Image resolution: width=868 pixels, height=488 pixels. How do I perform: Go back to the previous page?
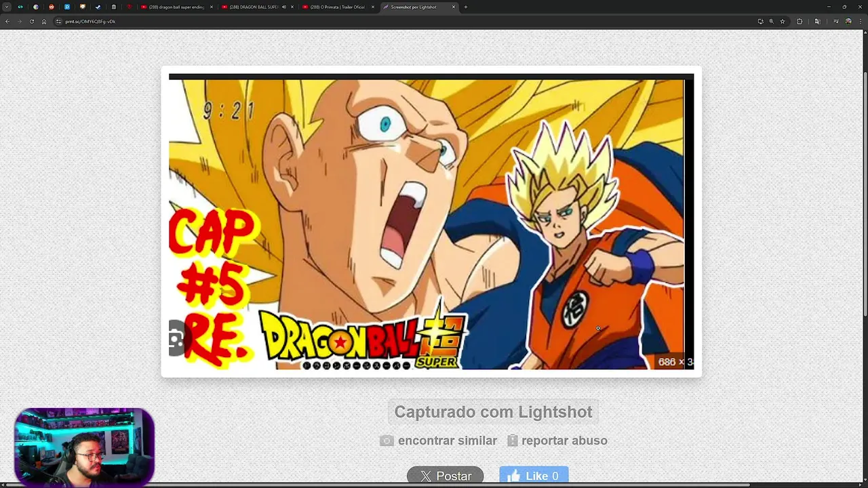click(7, 21)
